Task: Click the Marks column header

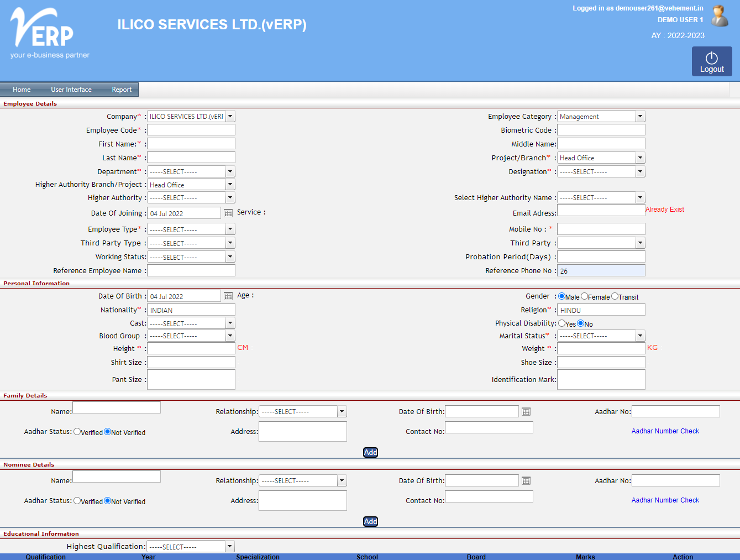Action: click(585, 557)
